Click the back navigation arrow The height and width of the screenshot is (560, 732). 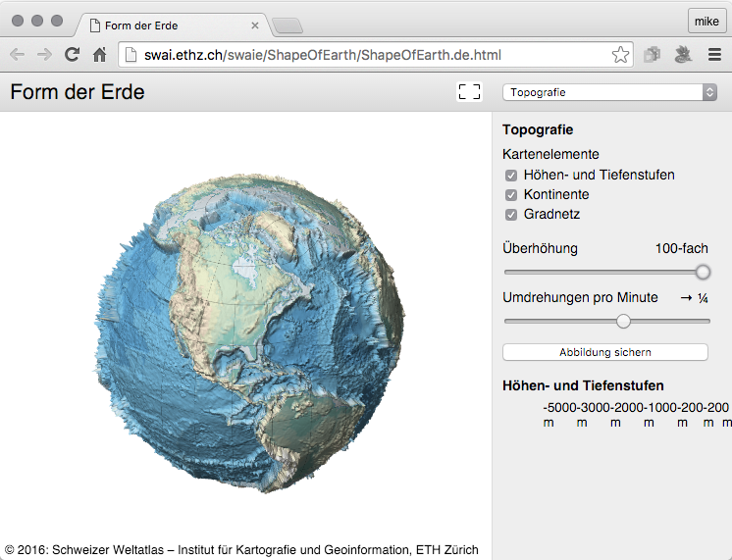17,55
